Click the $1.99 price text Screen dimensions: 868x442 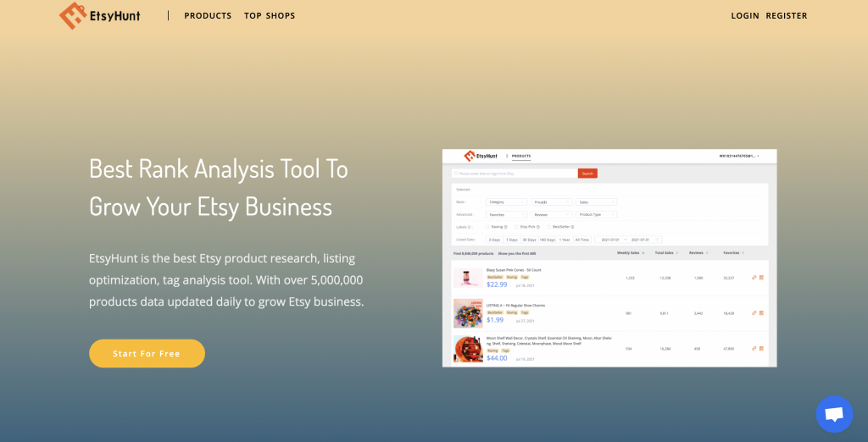coord(495,320)
